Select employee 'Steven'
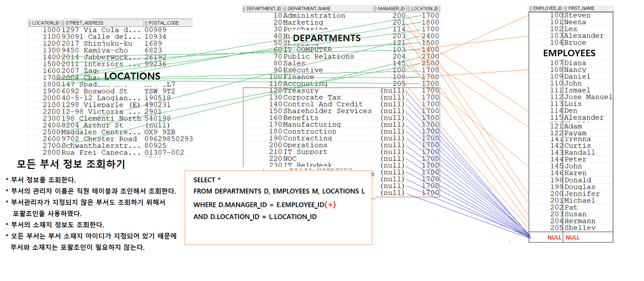644x281 pixels. (x=578, y=16)
